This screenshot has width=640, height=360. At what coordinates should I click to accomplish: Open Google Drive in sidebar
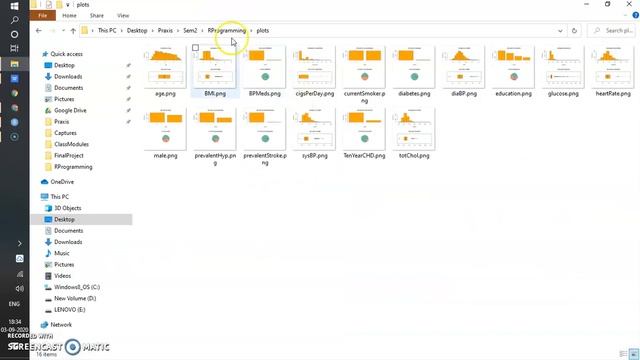[x=70, y=110]
